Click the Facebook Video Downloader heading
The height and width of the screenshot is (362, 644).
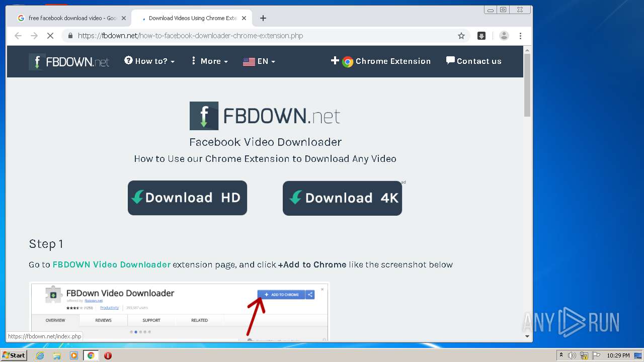click(265, 142)
